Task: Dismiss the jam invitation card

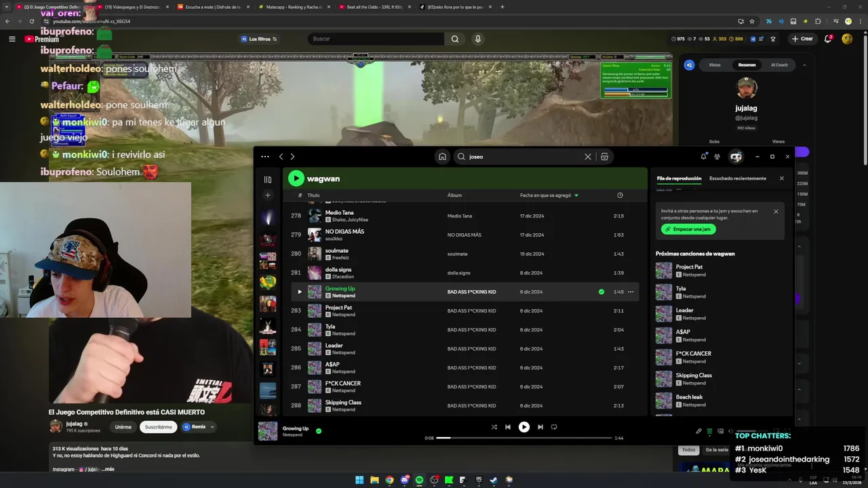Action: (776, 211)
